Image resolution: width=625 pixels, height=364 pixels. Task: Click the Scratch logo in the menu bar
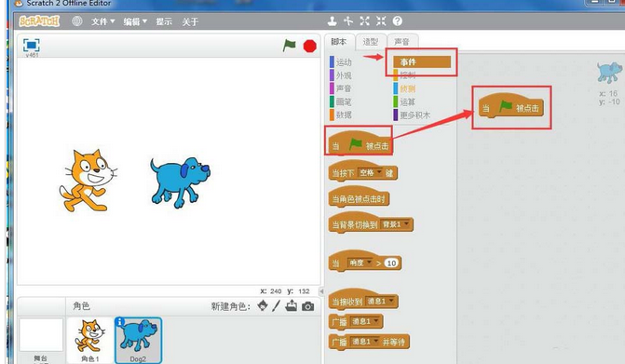tap(39, 21)
